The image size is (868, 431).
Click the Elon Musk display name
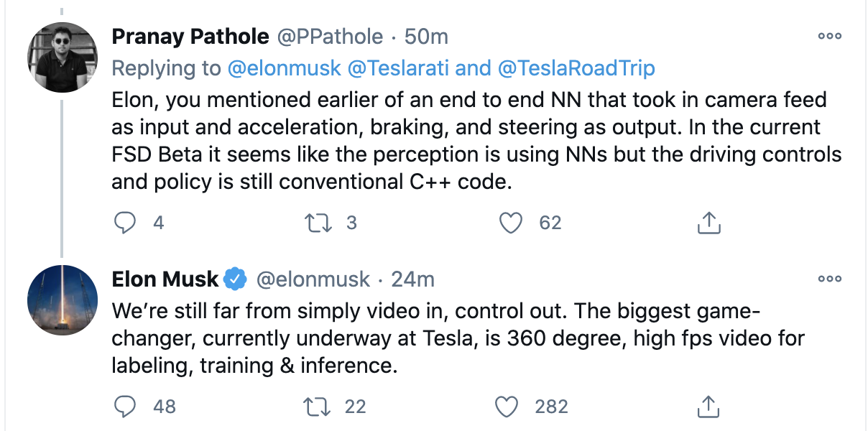click(166, 279)
